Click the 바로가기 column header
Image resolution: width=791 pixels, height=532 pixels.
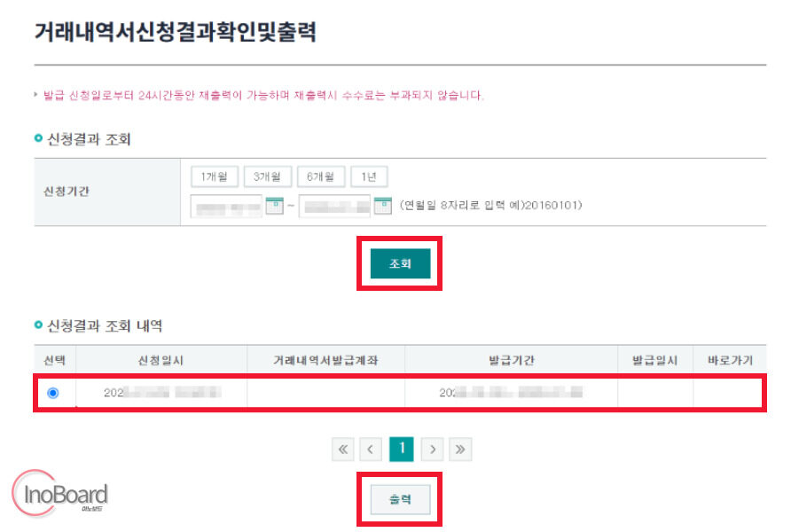730,360
